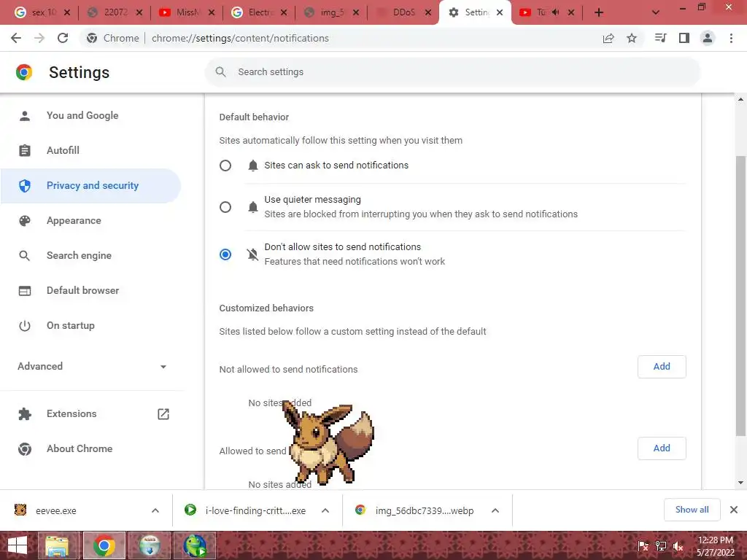Expand the Advanced settings section
Screen dimensions: 747x560
tap(91, 366)
